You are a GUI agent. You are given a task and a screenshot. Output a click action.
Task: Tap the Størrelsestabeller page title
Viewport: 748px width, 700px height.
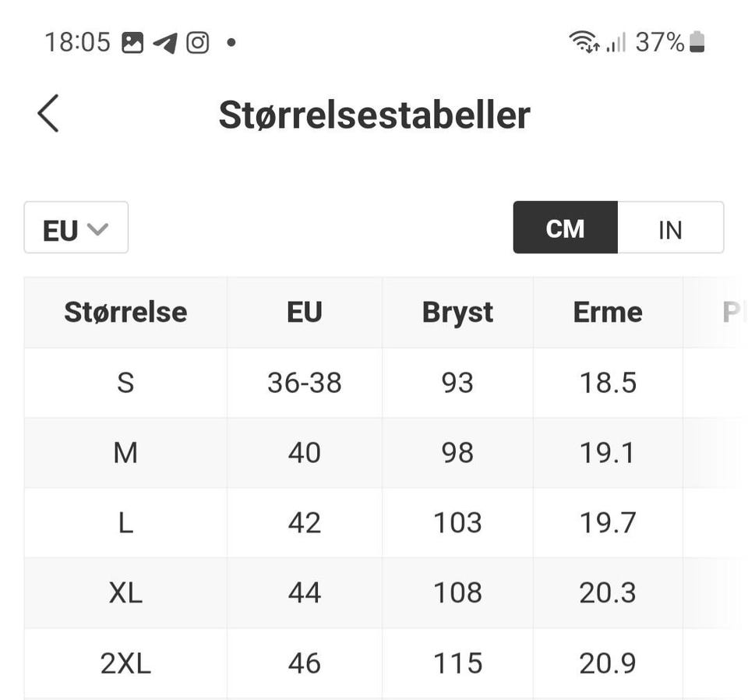coord(374,115)
